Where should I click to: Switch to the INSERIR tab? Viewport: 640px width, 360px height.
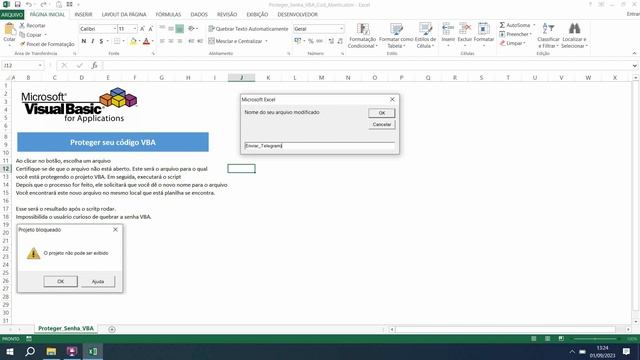pos(83,15)
